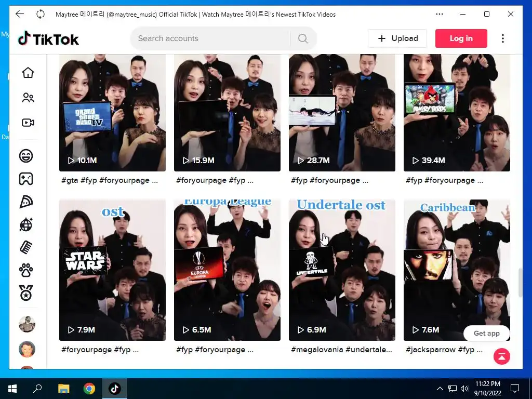Open the title bar three-dots menu

440,14
